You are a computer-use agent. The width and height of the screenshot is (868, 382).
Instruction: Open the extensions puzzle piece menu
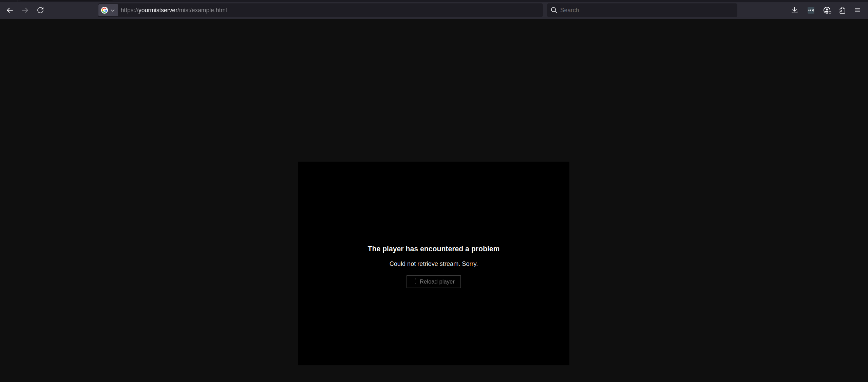pyautogui.click(x=842, y=10)
